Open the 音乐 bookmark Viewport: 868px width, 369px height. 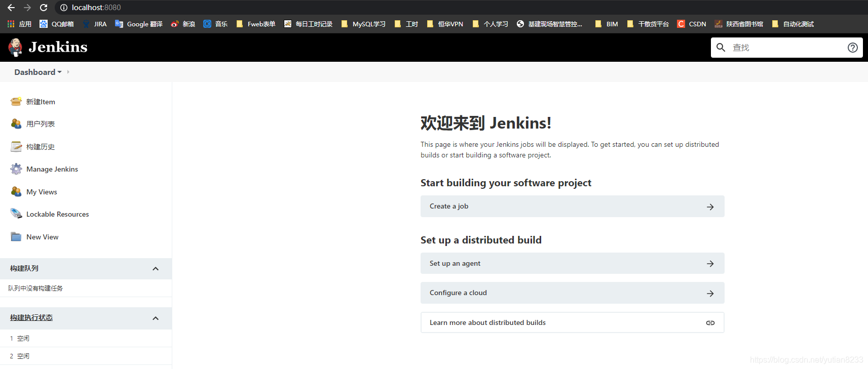[215, 24]
